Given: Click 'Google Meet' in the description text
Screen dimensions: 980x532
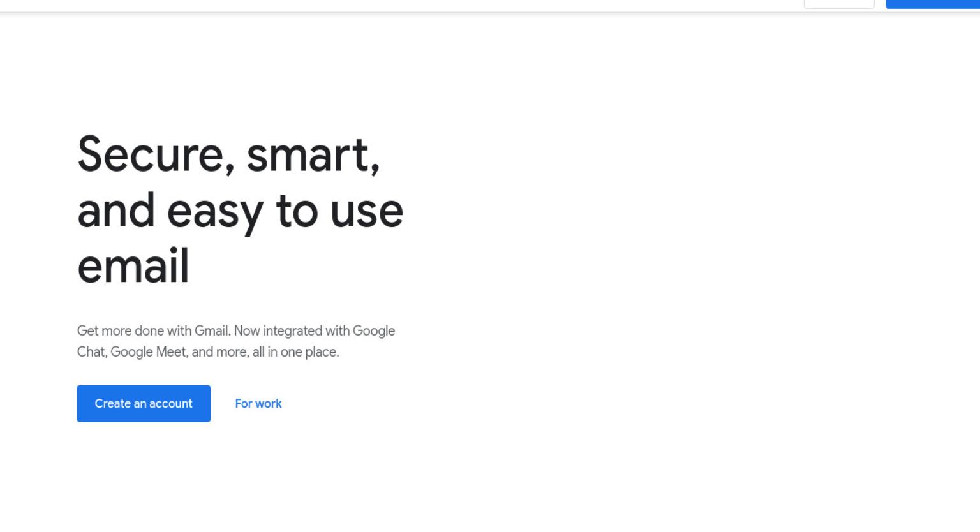Looking at the screenshot, I should click(x=149, y=352).
